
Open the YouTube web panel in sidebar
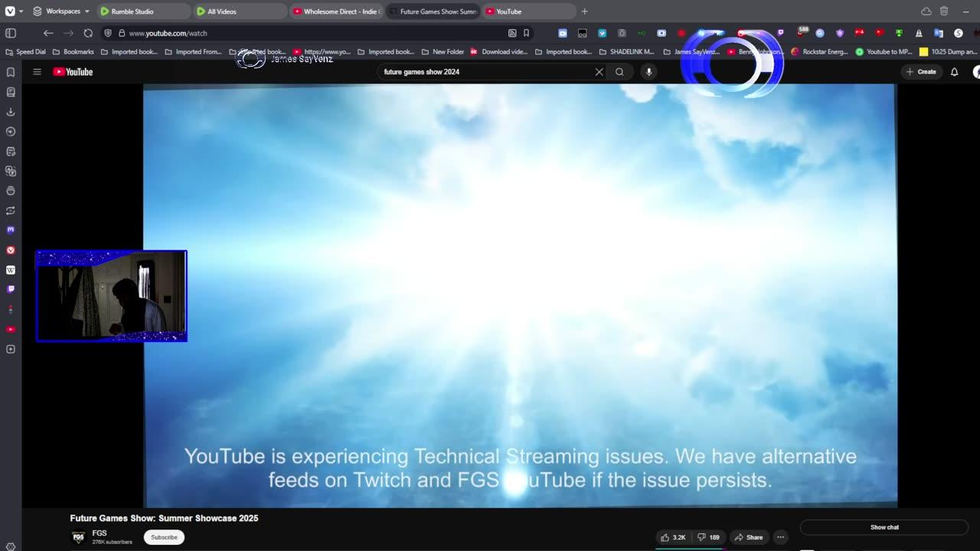pyautogui.click(x=11, y=329)
